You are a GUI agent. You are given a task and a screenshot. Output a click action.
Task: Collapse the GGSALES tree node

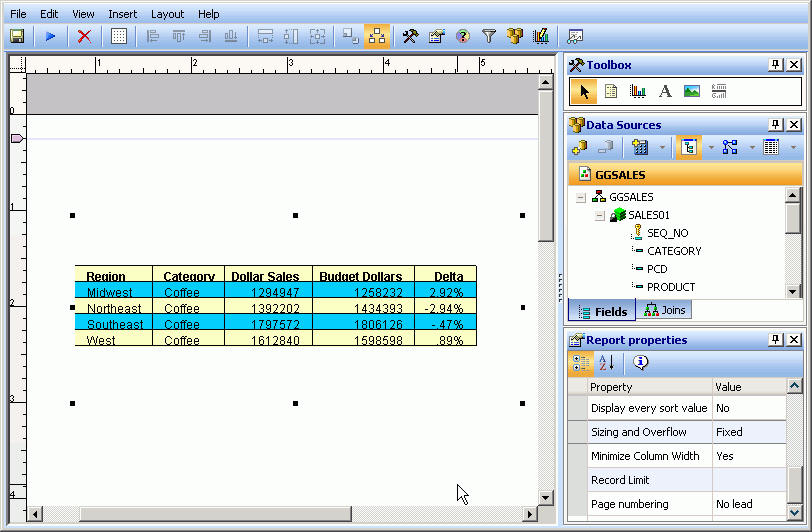(581, 197)
